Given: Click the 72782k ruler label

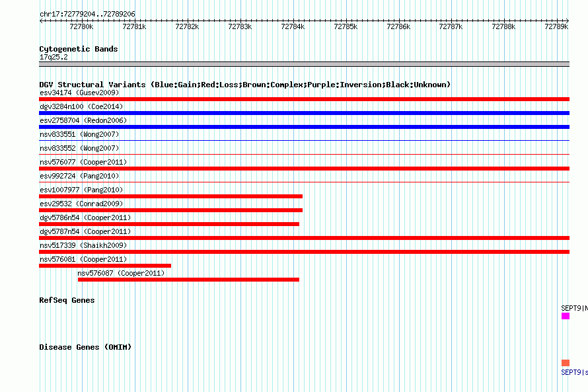Looking at the screenshot, I should (187, 26).
